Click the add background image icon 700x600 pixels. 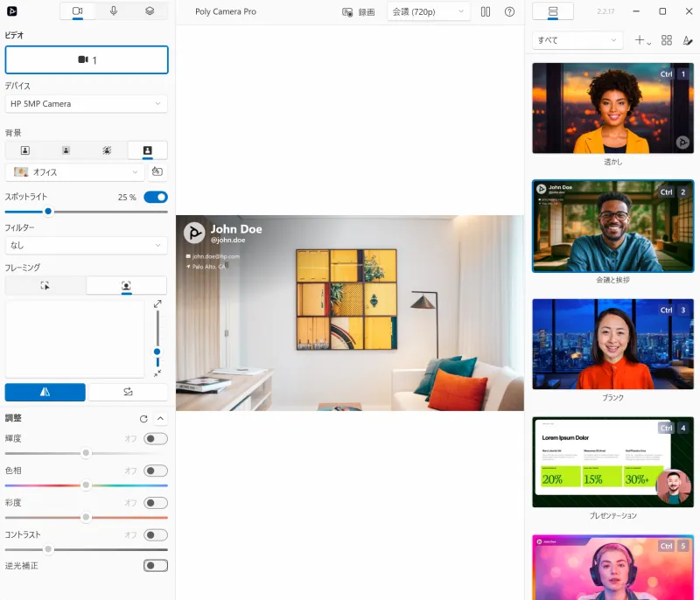click(x=157, y=171)
